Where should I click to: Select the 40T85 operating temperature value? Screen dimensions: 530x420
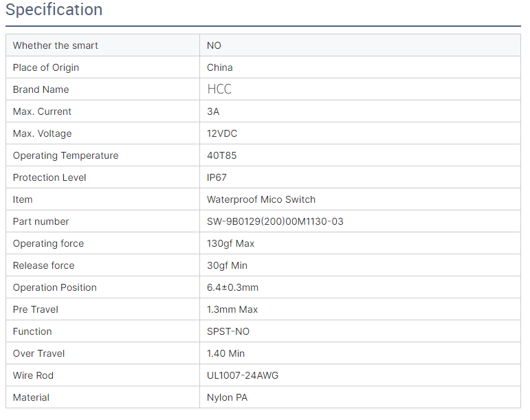221,155
